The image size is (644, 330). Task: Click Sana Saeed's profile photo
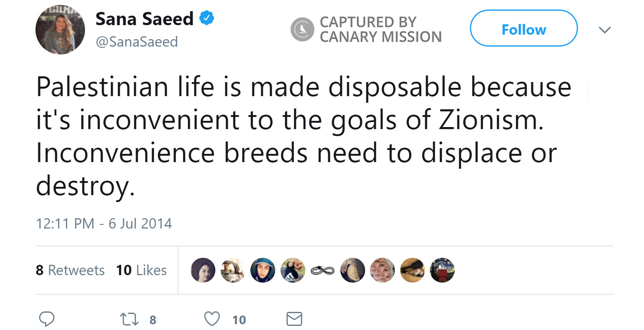click(60, 30)
